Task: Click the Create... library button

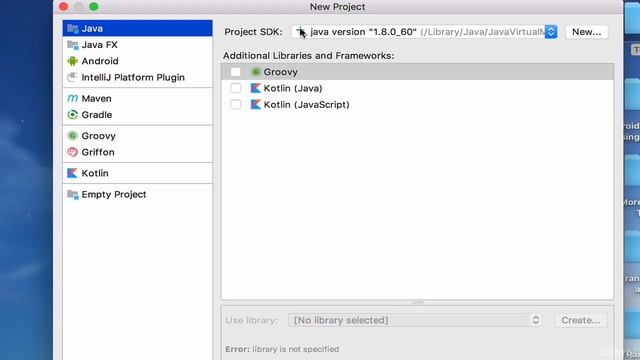Action: pos(581,320)
